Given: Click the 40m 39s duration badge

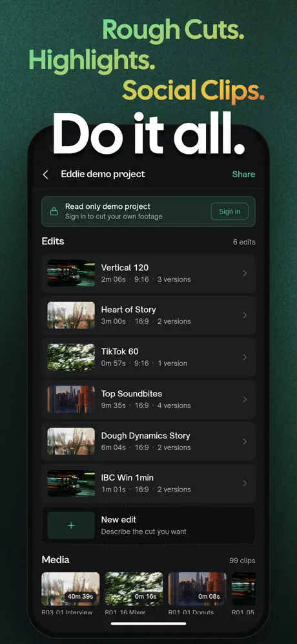Looking at the screenshot, I should tap(81, 596).
